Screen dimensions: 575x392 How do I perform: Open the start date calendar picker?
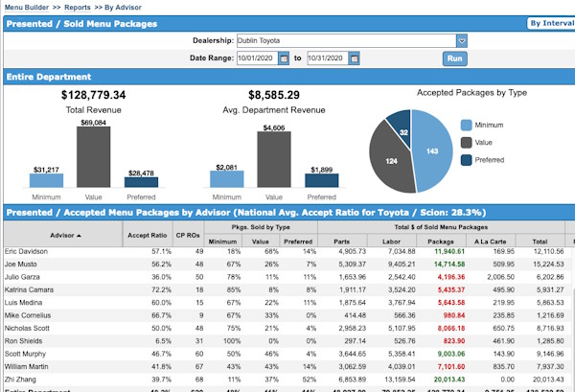(x=285, y=58)
